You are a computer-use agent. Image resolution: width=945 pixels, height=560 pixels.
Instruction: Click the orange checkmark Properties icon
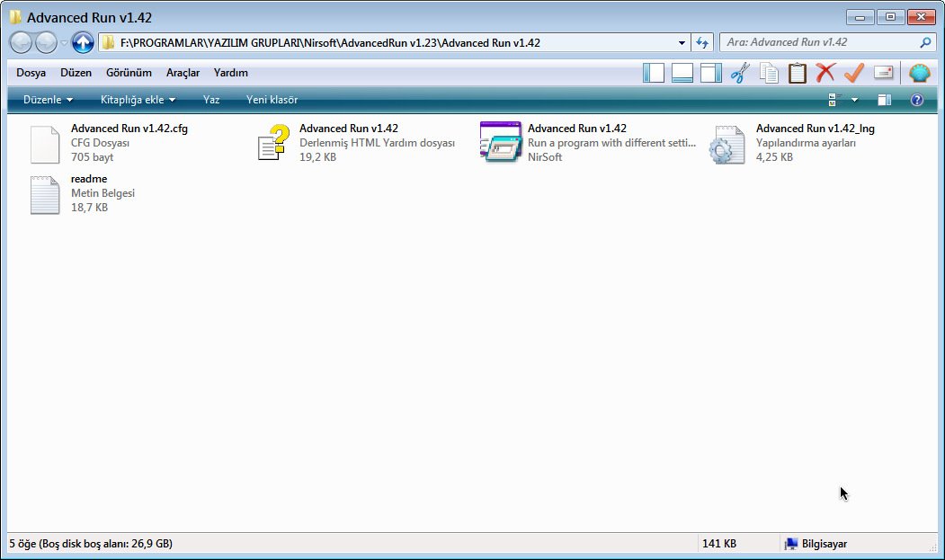[854, 73]
